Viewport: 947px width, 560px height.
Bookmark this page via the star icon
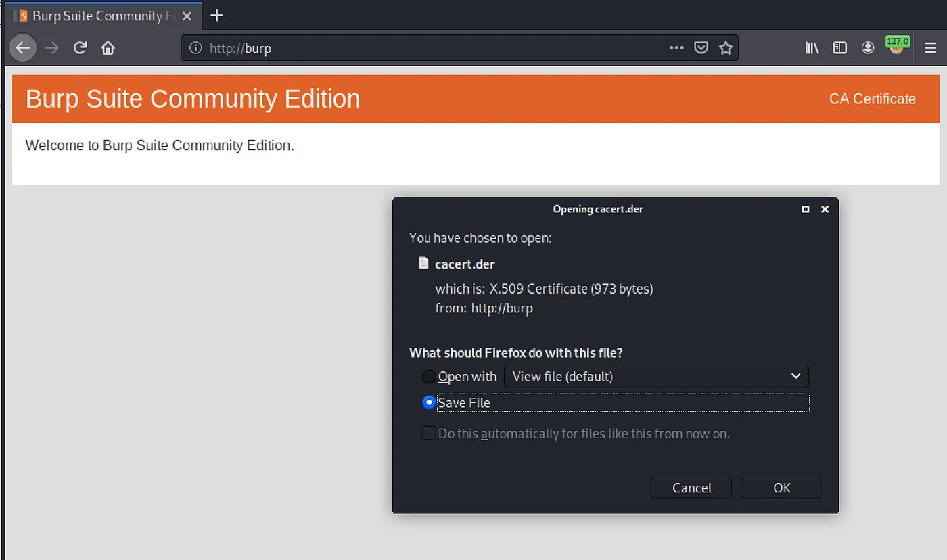(x=726, y=47)
